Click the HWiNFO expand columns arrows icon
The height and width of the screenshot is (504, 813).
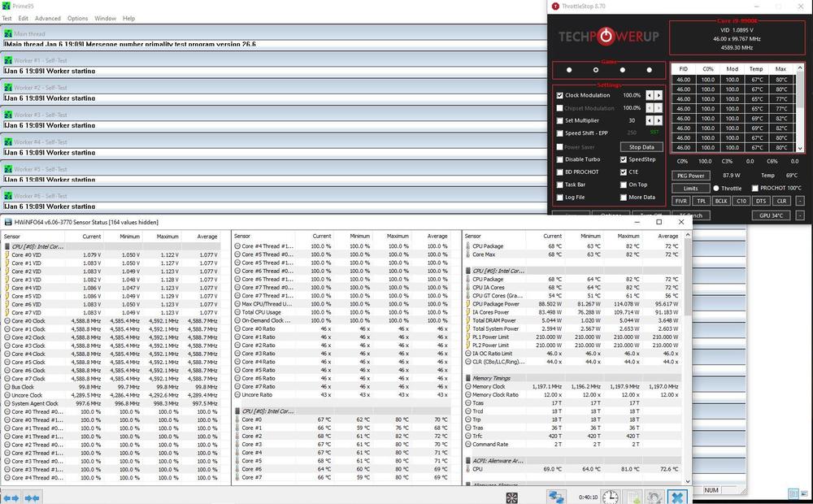(x=11, y=497)
